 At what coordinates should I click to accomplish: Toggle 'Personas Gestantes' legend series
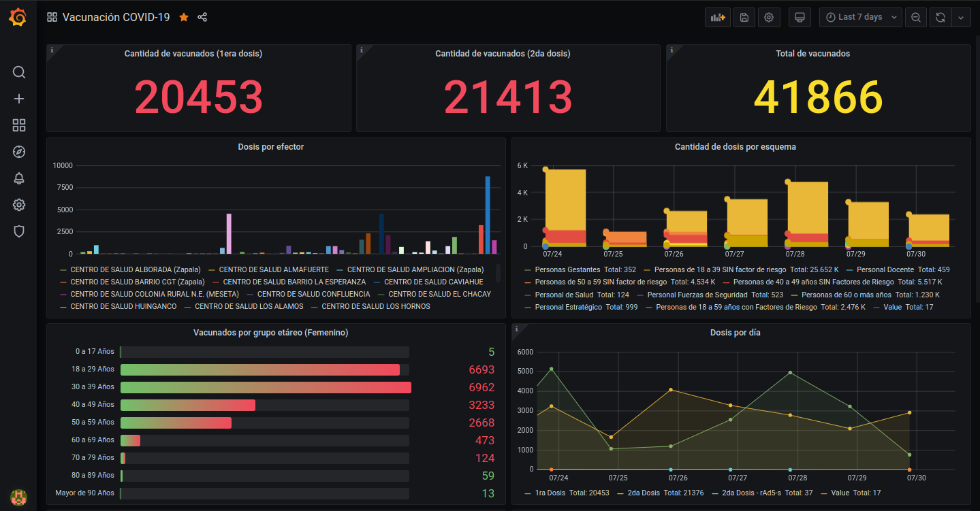[567, 269]
